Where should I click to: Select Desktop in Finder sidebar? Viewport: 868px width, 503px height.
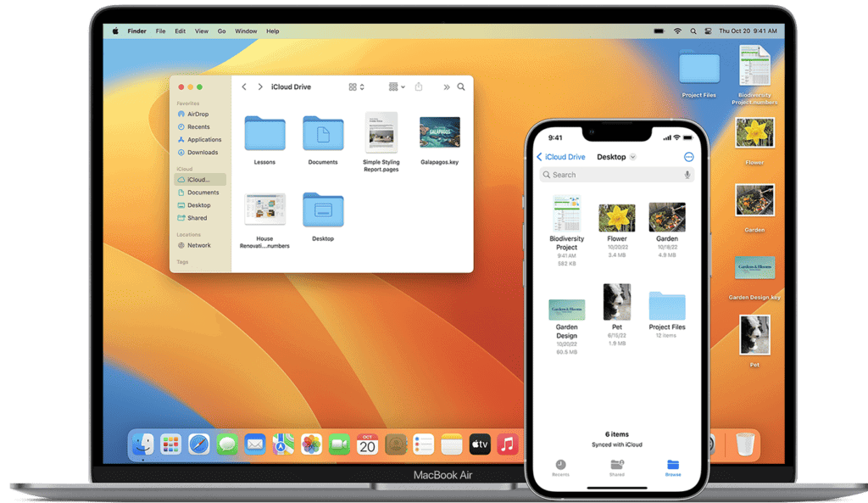(x=198, y=205)
